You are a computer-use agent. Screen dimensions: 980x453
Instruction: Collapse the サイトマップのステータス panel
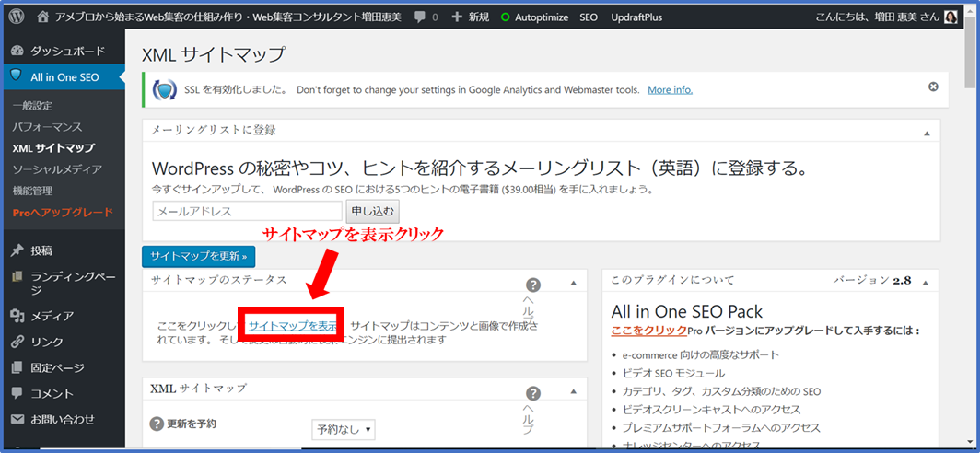click(x=573, y=283)
